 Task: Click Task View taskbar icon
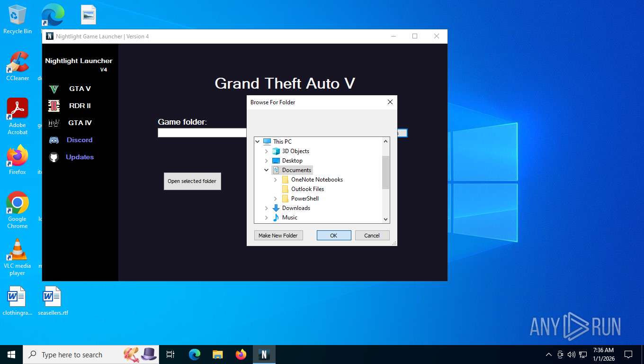170,355
